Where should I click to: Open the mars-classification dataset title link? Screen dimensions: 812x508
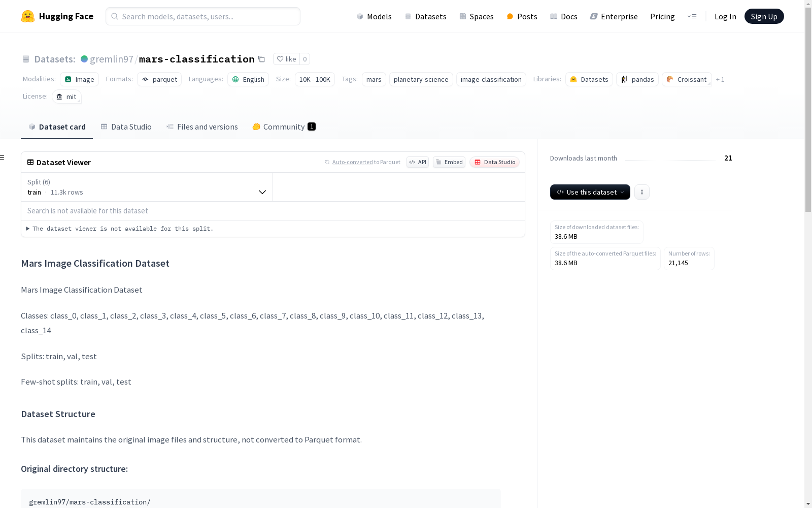coord(197,59)
